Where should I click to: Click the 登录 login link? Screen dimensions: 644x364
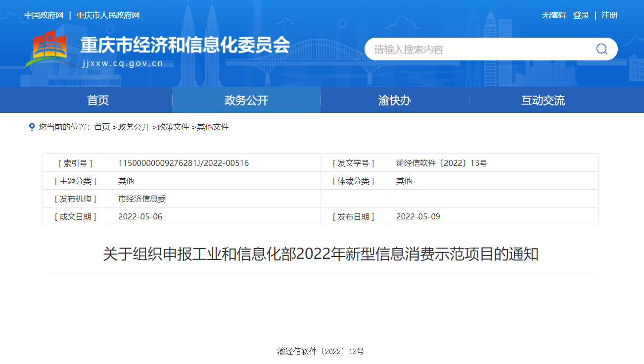[x=581, y=15]
